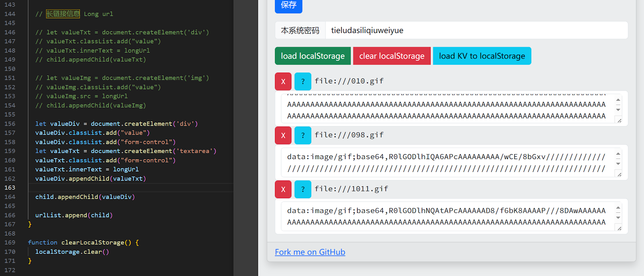
Task: Click the blue 保存 save button
Action: point(288,6)
